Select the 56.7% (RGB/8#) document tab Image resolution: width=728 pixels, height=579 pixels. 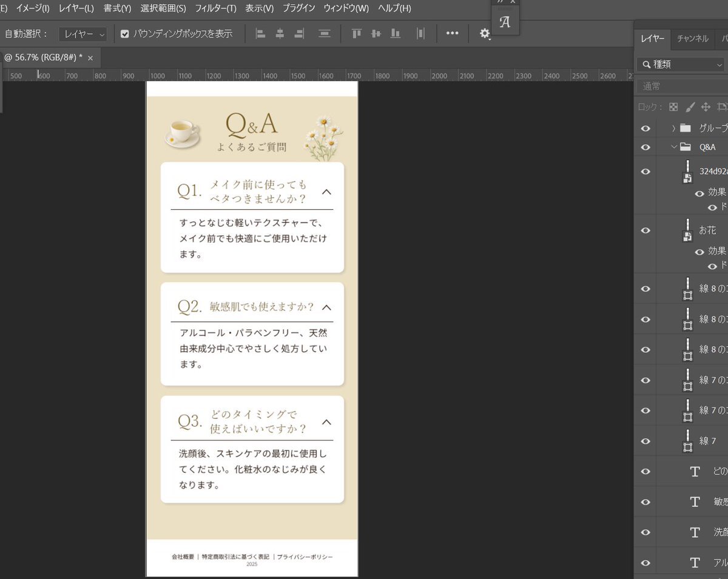pos(44,57)
